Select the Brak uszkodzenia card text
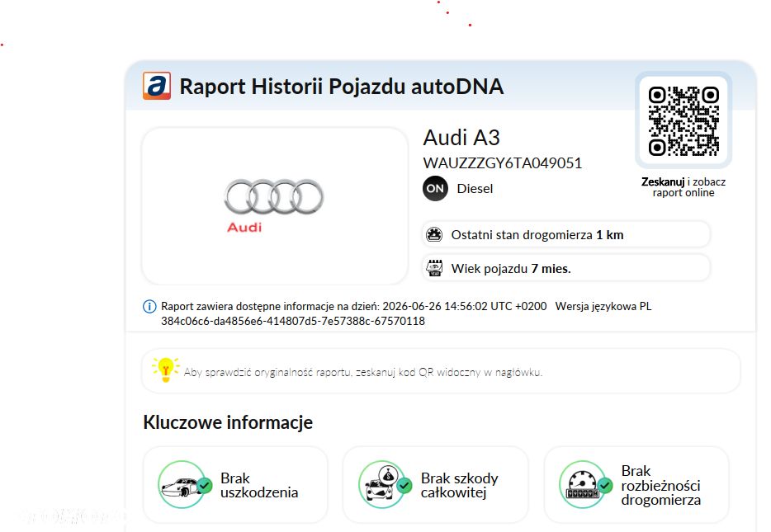This screenshot has height=532, width=771. coord(259,485)
